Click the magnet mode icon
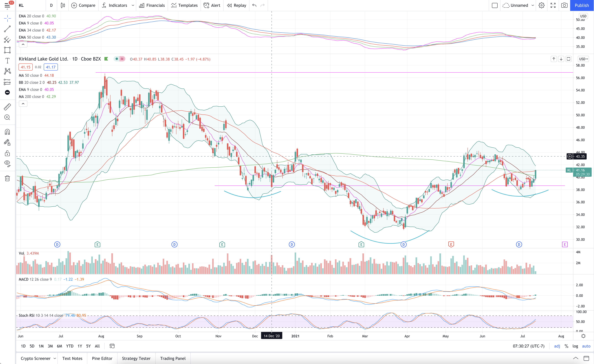This screenshot has width=594, height=364. pos(7,132)
